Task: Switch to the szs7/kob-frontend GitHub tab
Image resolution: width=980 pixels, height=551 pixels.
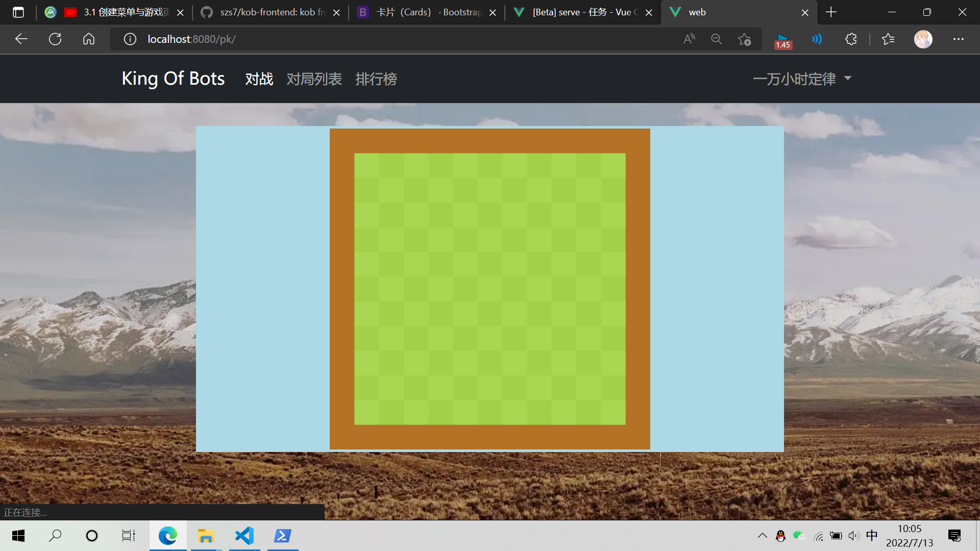Action: tap(271, 12)
